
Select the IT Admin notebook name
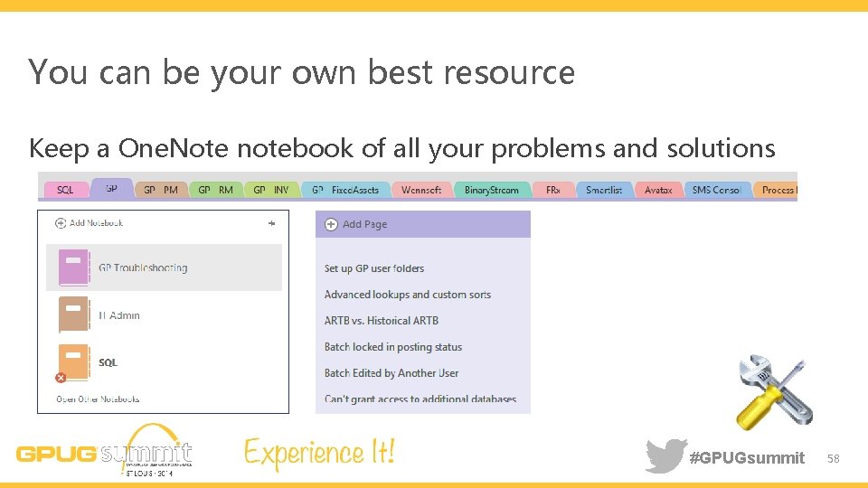click(x=119, y=315)
